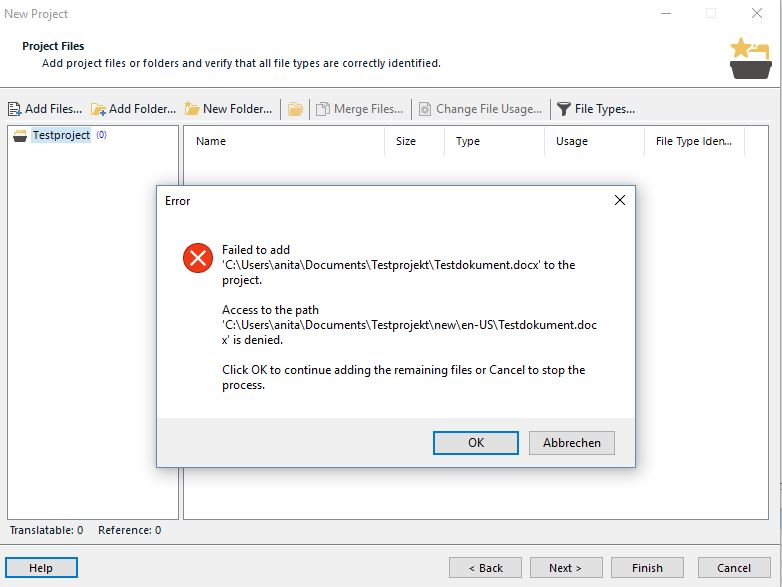The image size is (782, 587).
Task: Click the red error icon in dialog
Action: click(197, 258)
